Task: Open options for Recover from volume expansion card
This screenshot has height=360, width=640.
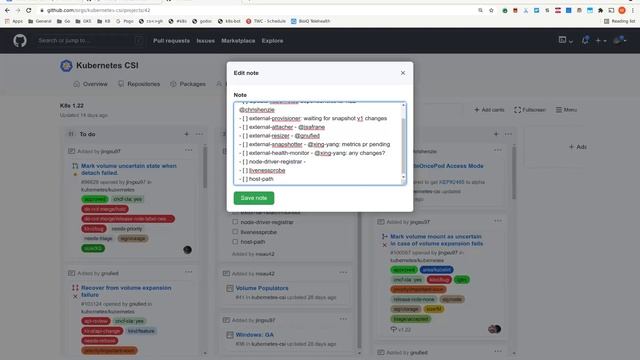Action: [189, 272]
